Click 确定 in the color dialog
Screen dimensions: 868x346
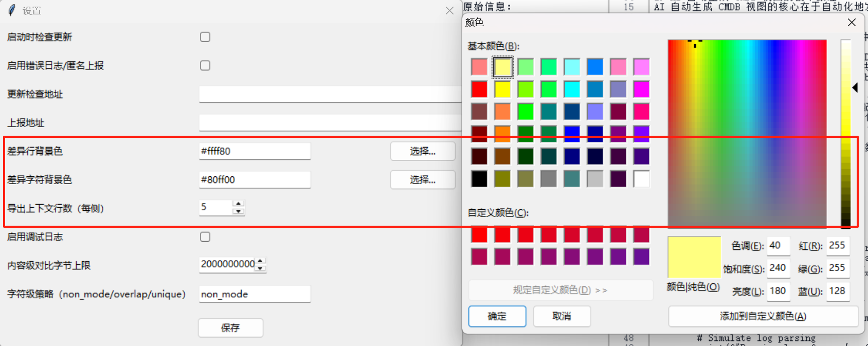tap(497, 316)
